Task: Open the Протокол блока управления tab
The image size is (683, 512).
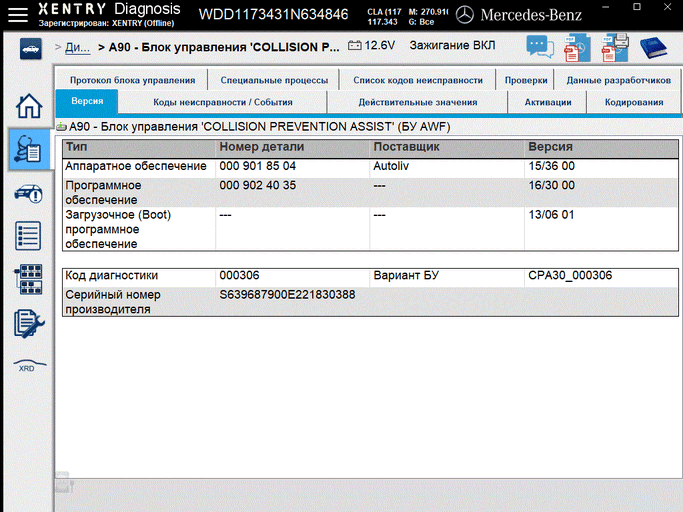Action: click(x=132, y=80)
